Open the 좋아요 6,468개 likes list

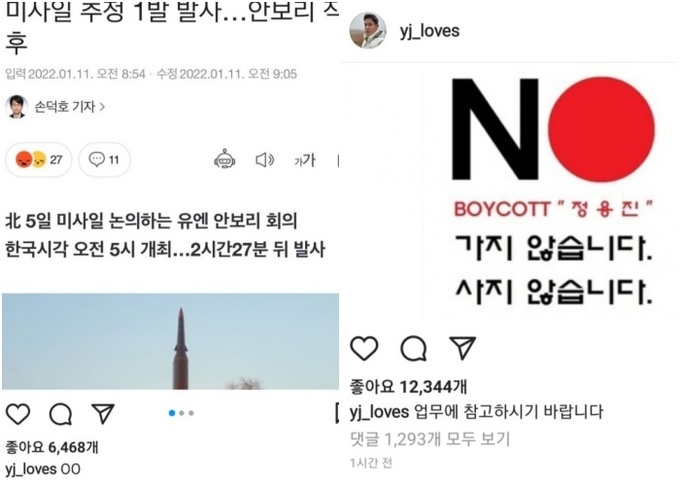pos(52,447)
